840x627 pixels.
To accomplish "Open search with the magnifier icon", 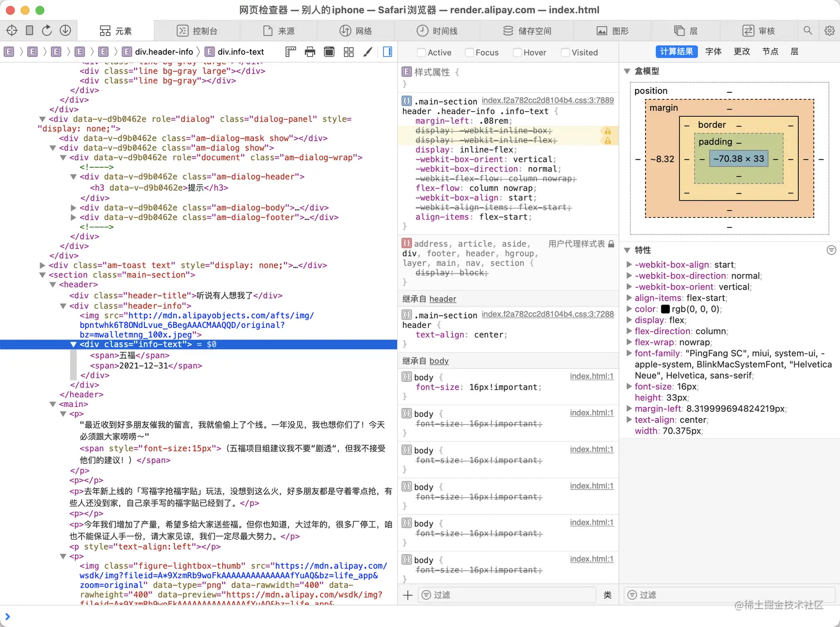I will pyautogui.click(x=808, y=31).
